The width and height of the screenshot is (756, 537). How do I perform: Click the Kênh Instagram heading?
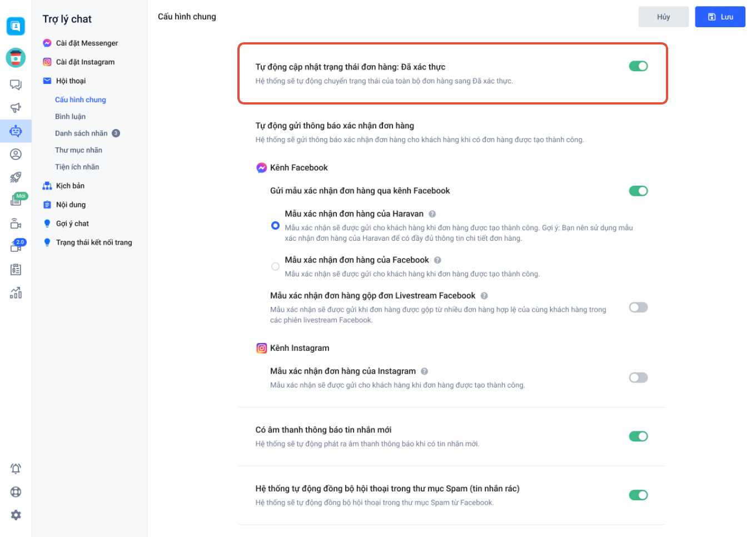tap(300, 348)
